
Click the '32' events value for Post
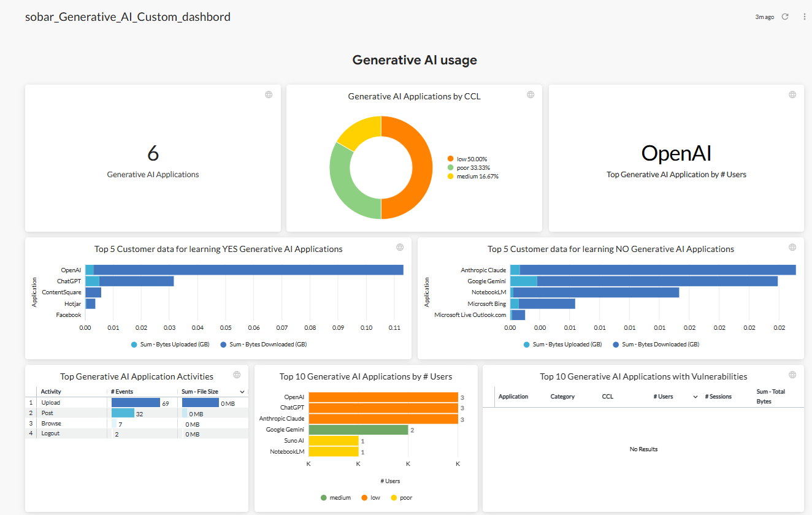139,414
